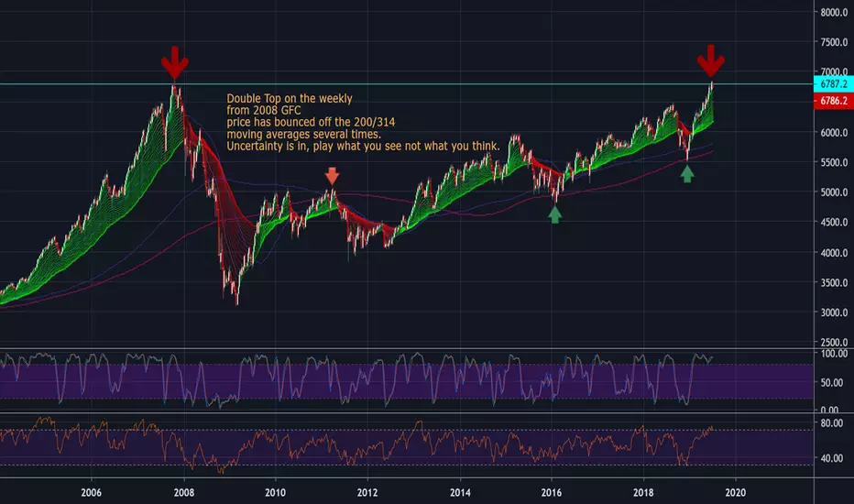Select the red down arrow above 2019 peak

point(711,61)
